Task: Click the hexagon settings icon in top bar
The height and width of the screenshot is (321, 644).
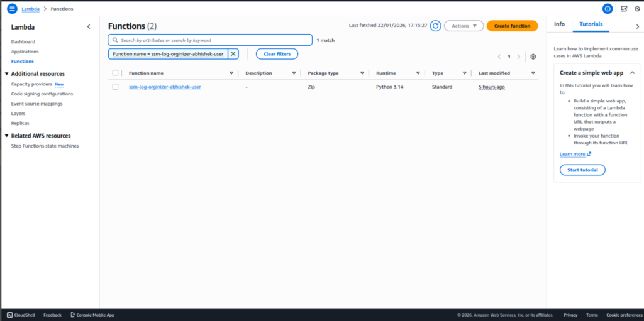Action: [638, 9]
